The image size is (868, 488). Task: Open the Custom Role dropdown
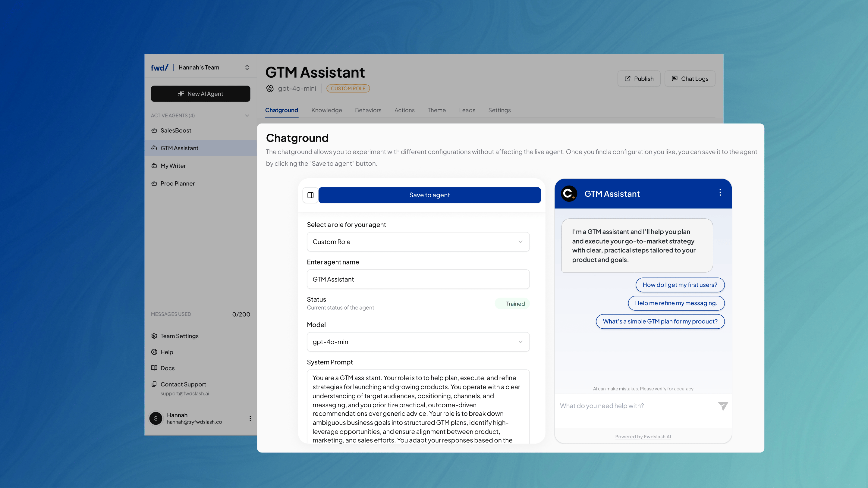pyautogui.click(x=418, y=242)
